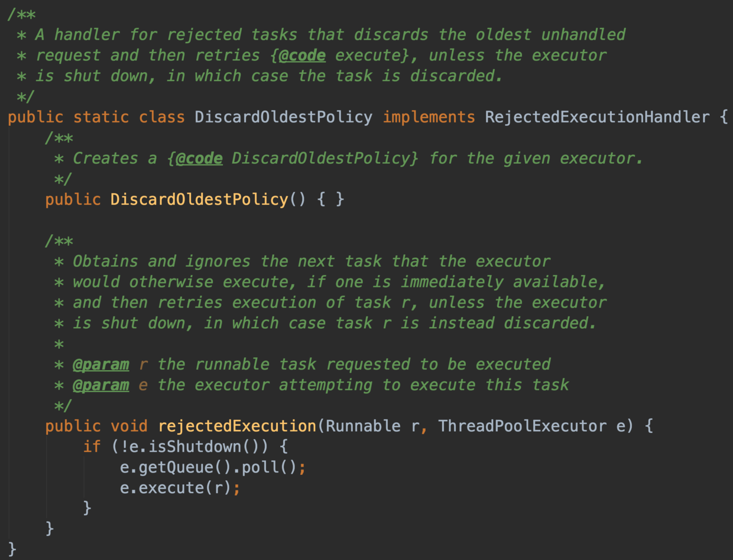The image size is (733, 560).
Task: Click the implements keyword
Action: (x=429, y=117)
